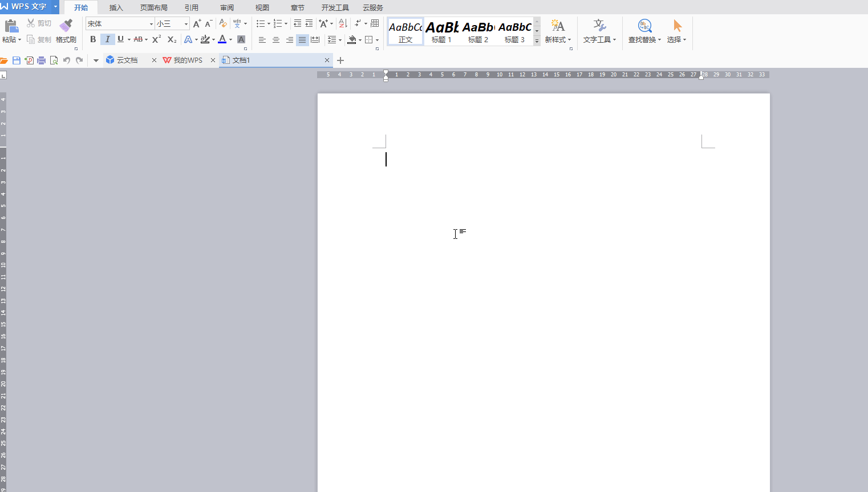This screenshot has height=492, width=868.
Task: Click the Find and Replace (查找替换) icon
Action: (644, 26)
